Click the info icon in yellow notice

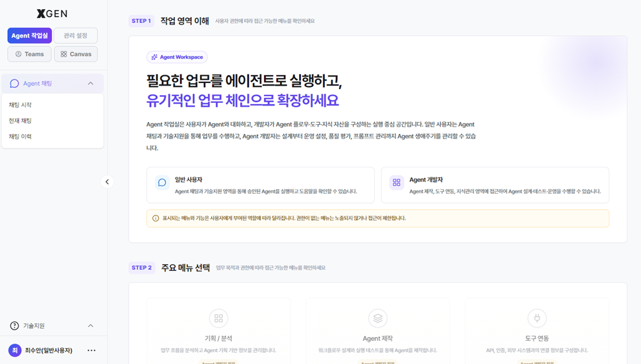coord(156,218)
